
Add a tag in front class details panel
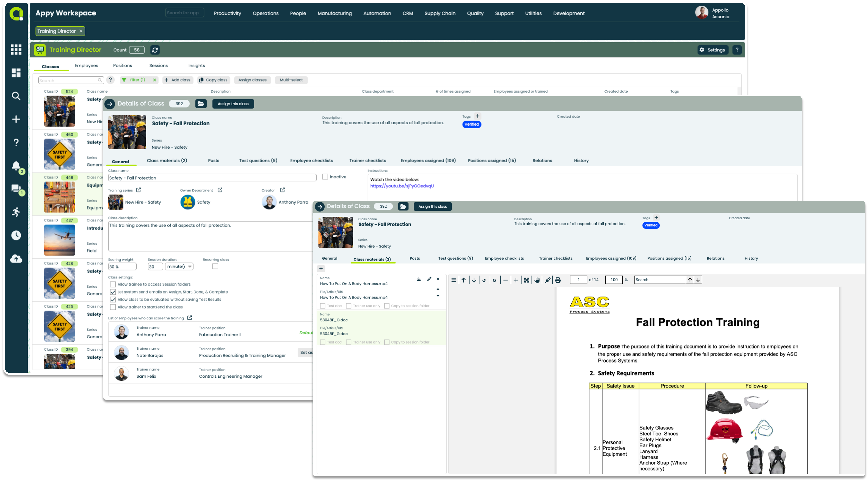click(x=656, y=218)
